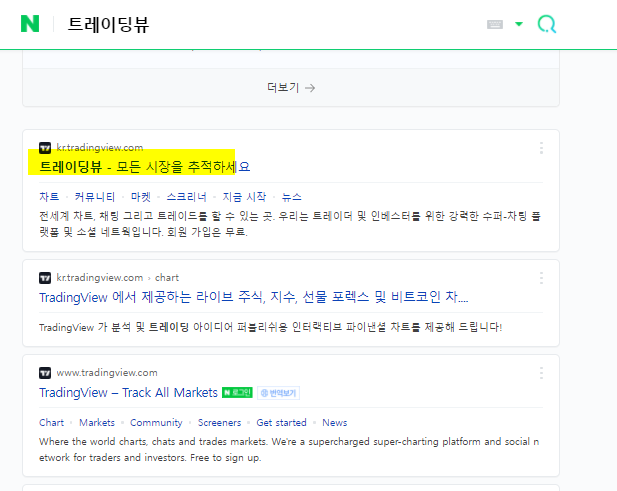Go to the Screeners sublink
This screenshot has height=491, width=617.
(x=219, y=423)
